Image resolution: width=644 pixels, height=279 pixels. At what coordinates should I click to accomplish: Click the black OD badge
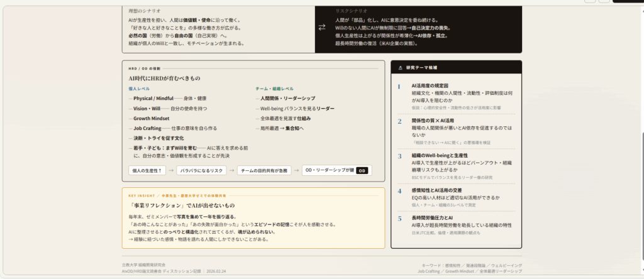coord(362,170)
